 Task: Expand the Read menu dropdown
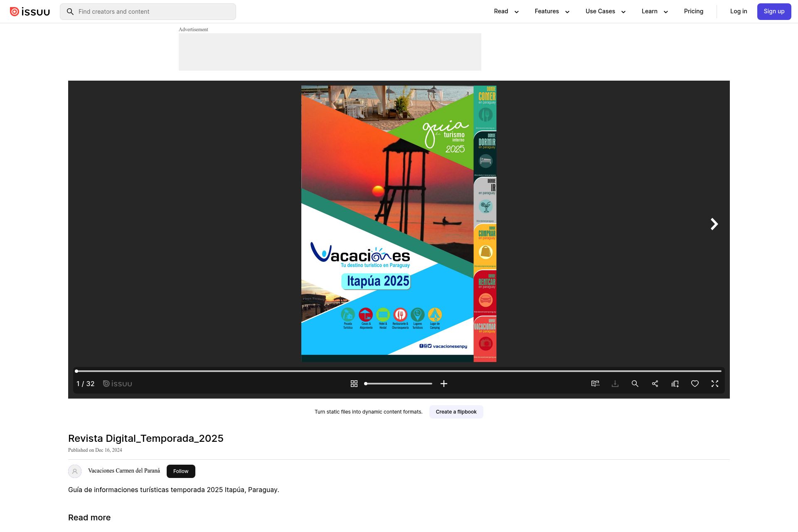coord(506,11)
